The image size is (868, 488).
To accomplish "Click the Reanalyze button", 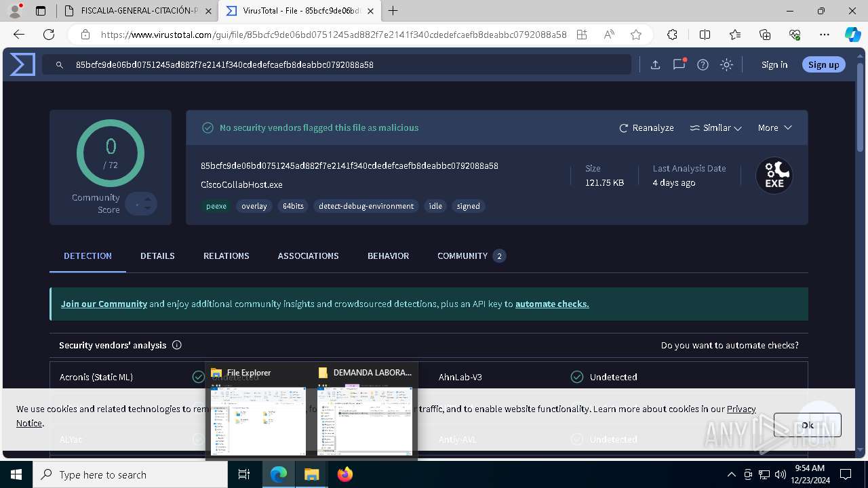I will (x=646, y=127).
